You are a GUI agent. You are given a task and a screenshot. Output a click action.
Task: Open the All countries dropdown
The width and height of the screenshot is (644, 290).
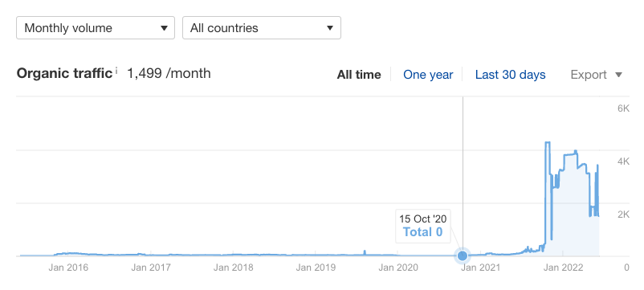coord(262,28)
